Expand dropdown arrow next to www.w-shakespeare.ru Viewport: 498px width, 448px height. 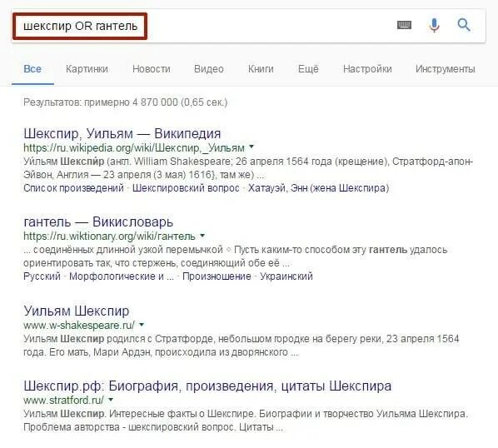[142, 325]
